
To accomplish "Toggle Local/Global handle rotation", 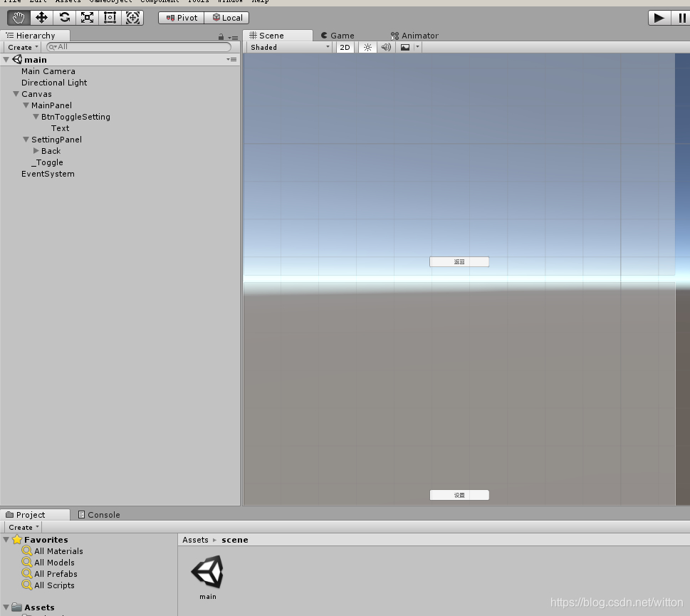I will pos(227,18).
